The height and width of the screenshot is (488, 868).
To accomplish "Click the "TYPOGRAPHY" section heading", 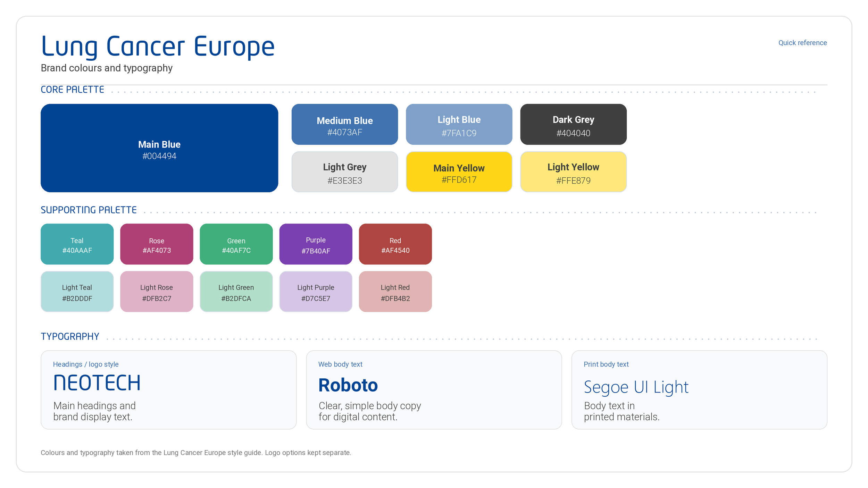I will click(70, 336).
